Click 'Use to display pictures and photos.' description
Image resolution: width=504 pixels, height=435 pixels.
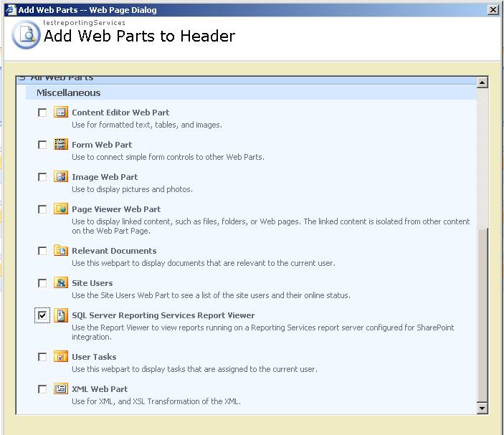click(x=132, y=189)
